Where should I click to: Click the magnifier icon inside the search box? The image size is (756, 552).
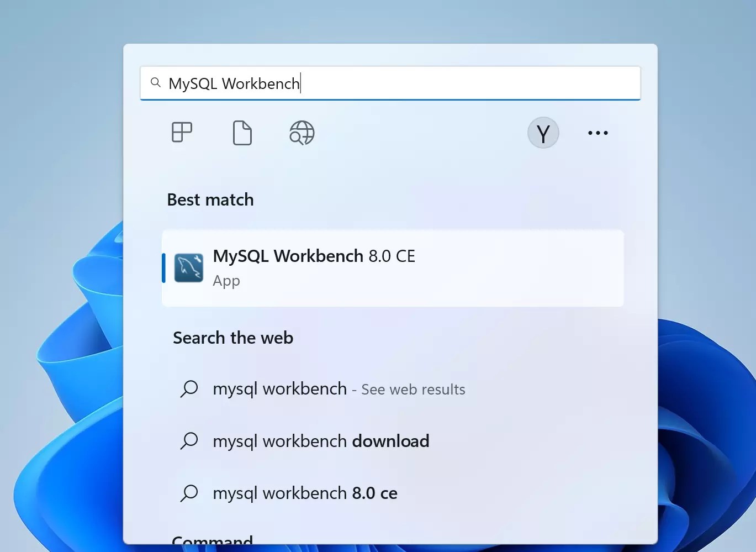156,82
